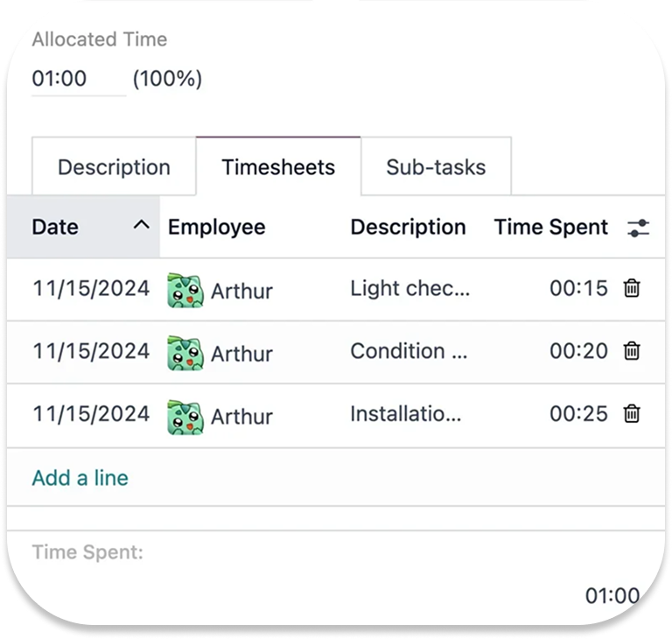The image size is (672, 639).
Task: Remove the Installation timesheet row
Action: [x=631, y=414]
